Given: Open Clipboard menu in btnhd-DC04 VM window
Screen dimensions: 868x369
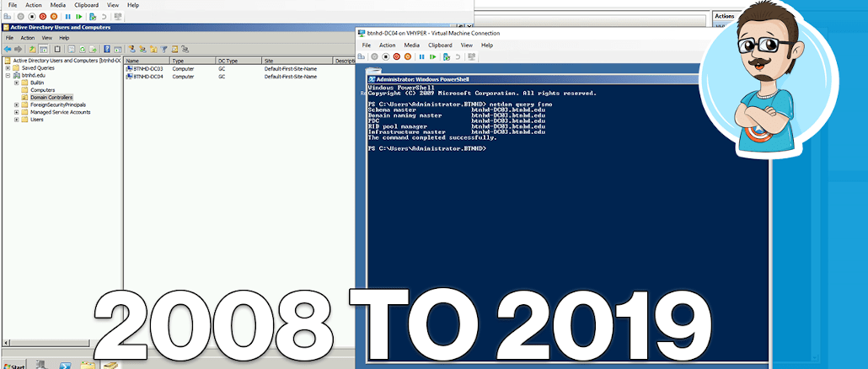Looking at the screenshot, I should (440, 45).
